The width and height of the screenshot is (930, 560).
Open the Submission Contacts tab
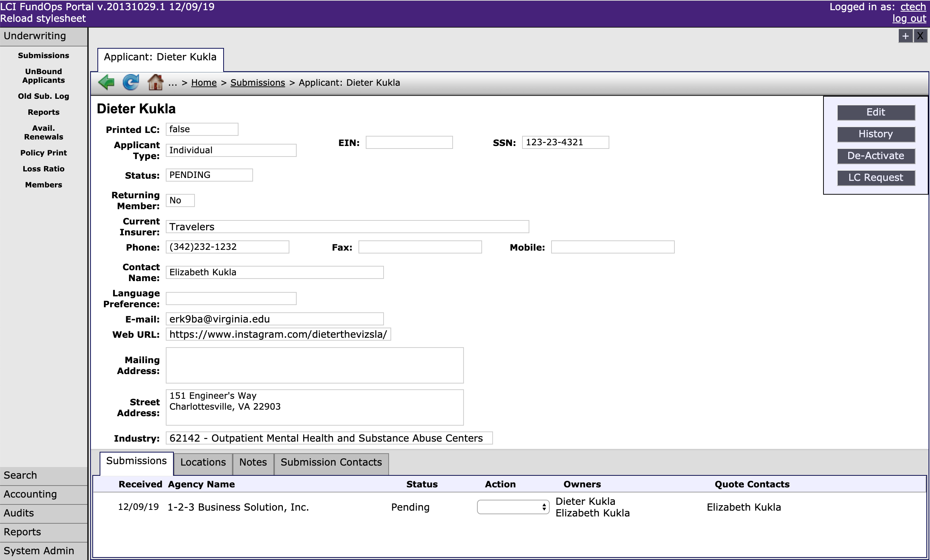[331, 462]
